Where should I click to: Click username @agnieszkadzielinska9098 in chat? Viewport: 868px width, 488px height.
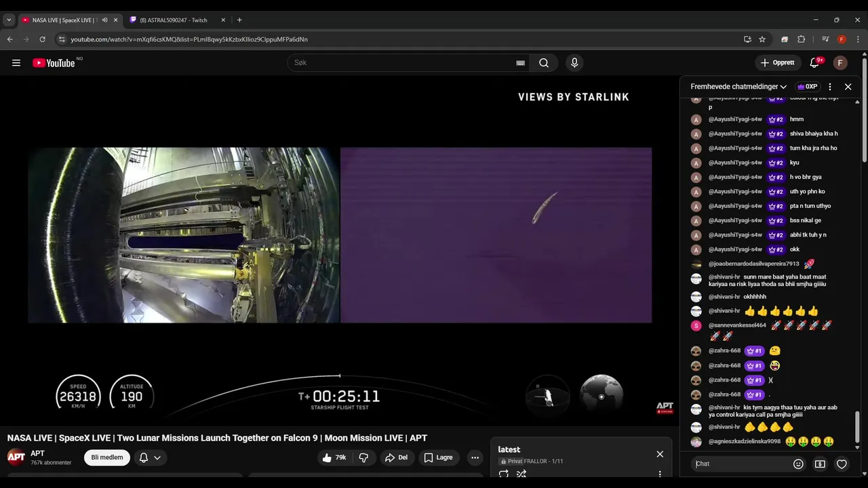(745, 441)
